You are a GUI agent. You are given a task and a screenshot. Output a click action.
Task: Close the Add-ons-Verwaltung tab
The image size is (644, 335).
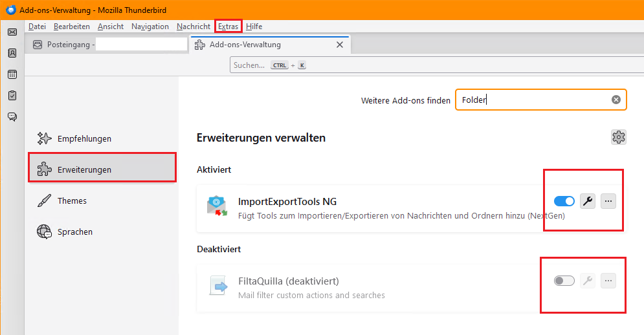click(x=340, y=45)
